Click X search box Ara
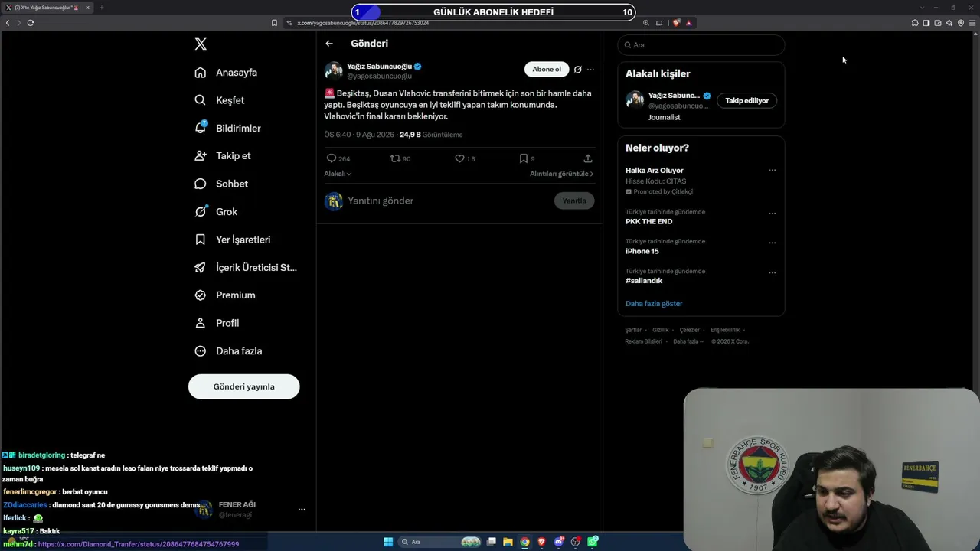The width and height of the screenshot is (980, 551). (x=701, y=45)
